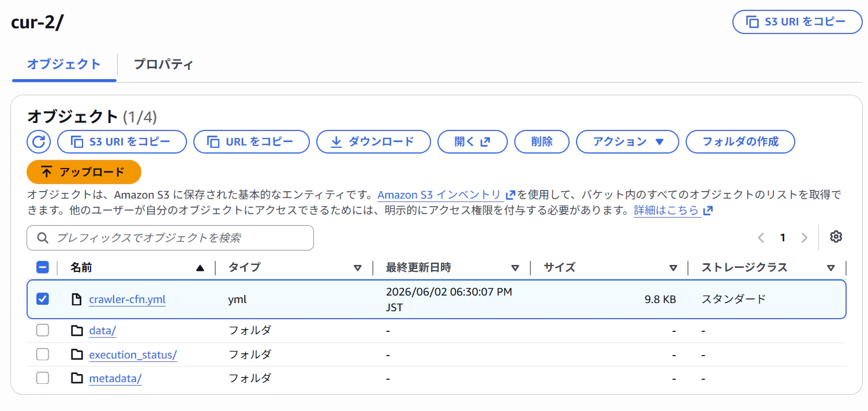
Task: Check the execution_status/ folder checkbox
Action: [43, 354]
